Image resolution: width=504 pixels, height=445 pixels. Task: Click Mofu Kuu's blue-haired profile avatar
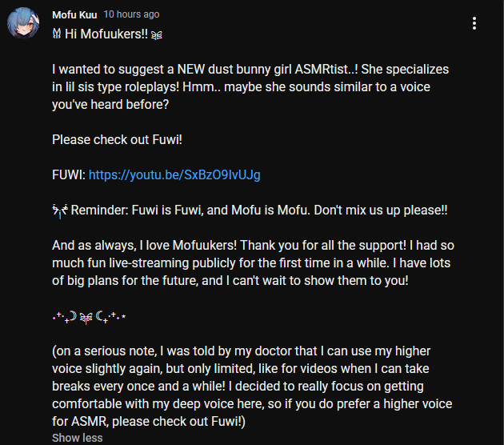click(23, 22)
